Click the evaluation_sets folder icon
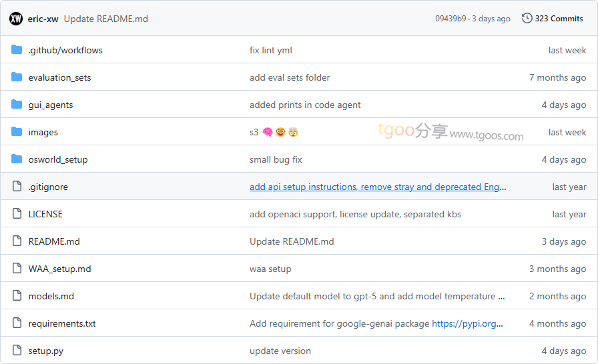The height and width of the screenshot is (364, 598). pyautogui.click(x=17, y=77)
